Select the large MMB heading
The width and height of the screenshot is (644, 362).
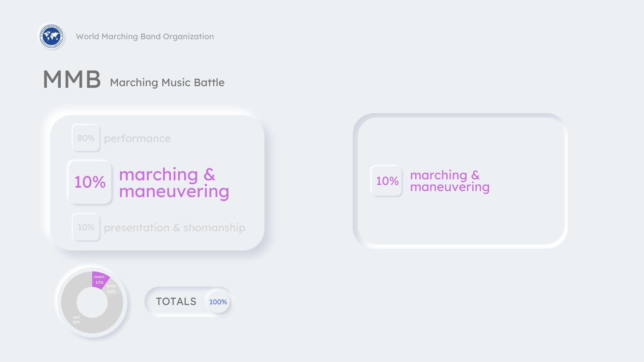pos(72,80)
